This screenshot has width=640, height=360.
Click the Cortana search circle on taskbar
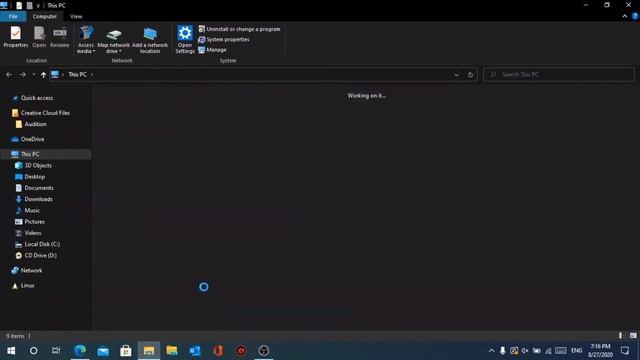tap(33, 351)
